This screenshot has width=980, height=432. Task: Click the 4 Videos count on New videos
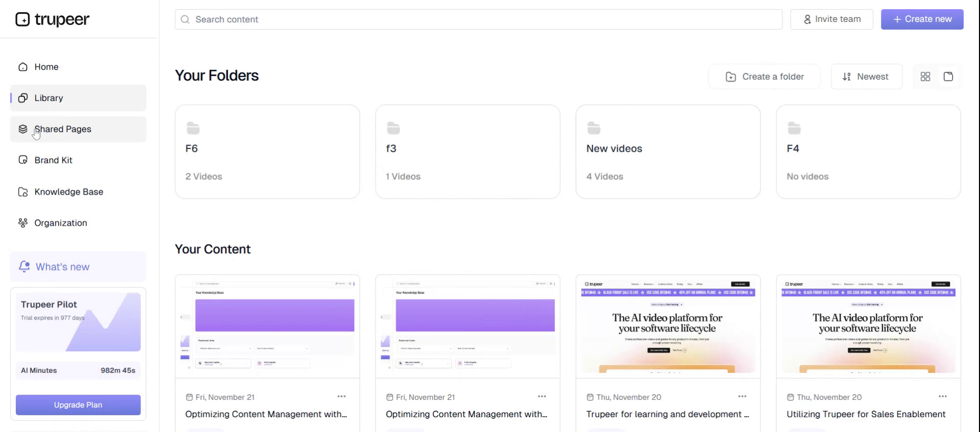[605, 177]
